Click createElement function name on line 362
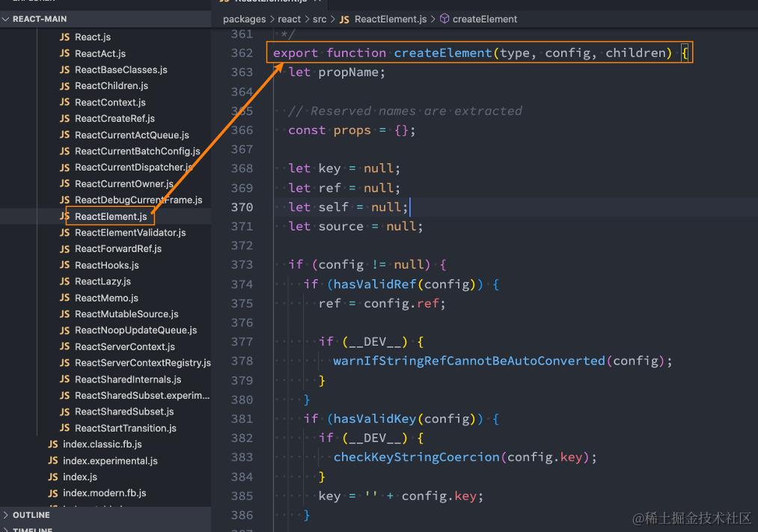This screenshot has height=532, width=758. click(x=442, y=52)
